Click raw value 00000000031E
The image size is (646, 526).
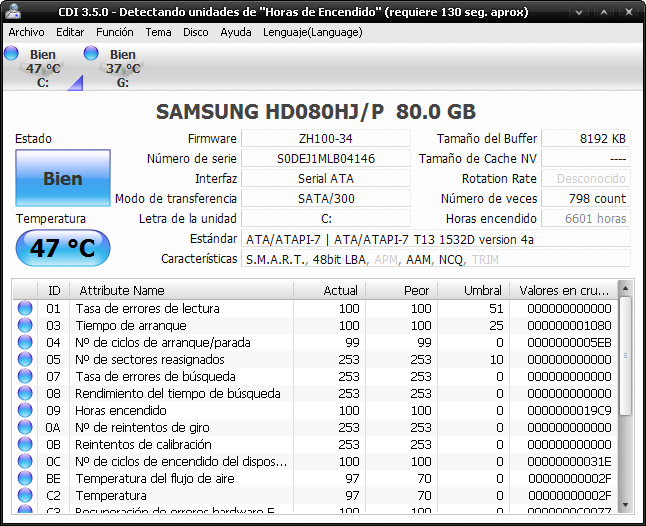pos(569,462)
